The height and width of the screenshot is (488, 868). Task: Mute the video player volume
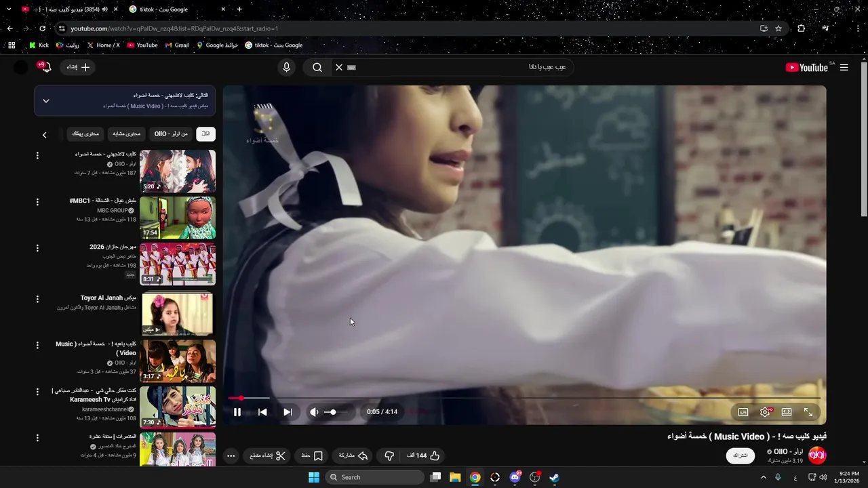click(x=314, y=412)
